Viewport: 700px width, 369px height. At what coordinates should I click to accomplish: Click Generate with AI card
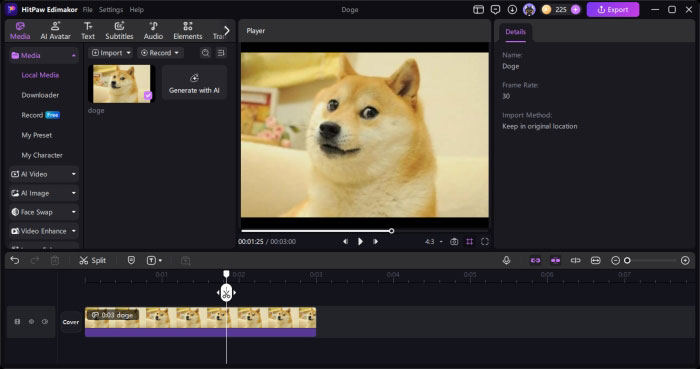pyautogui.click(x=194, y=83)
